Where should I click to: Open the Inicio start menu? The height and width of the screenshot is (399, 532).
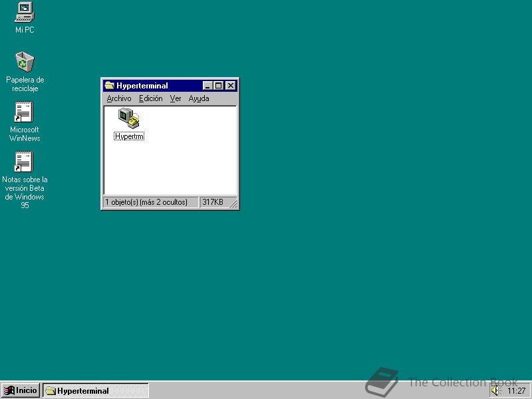pyautogui.click(x=21, y=390)
